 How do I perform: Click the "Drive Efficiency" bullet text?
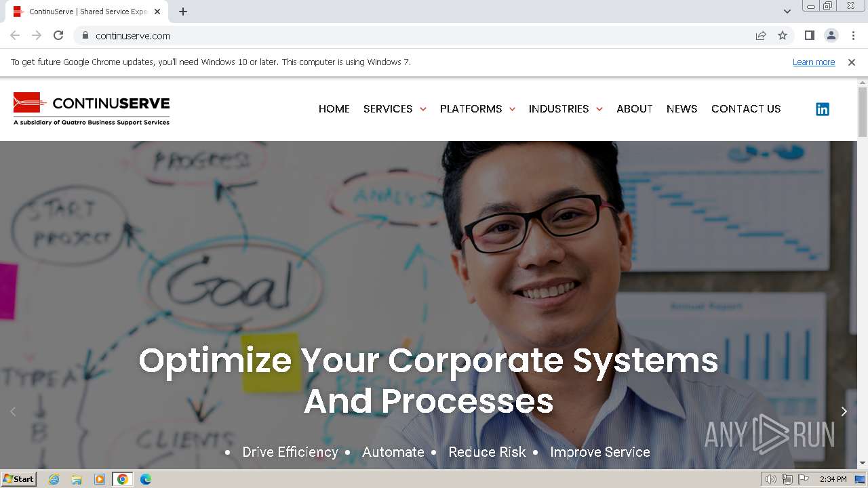point(290,452)
